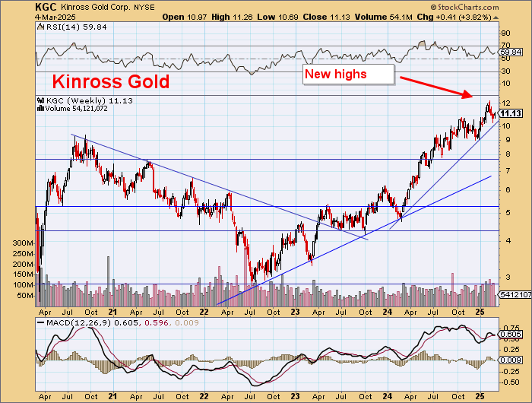This screenshot has height=403, width=532.
Task: Click the Kinross Gold Corp. company name
Action: coord(96,7)
